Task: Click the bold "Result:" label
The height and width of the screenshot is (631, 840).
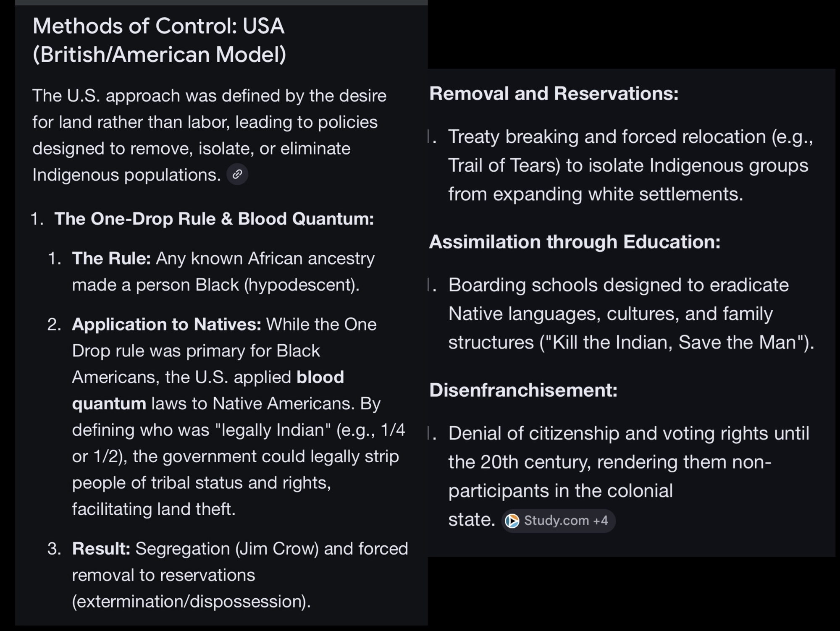Action: pos(101,549)
